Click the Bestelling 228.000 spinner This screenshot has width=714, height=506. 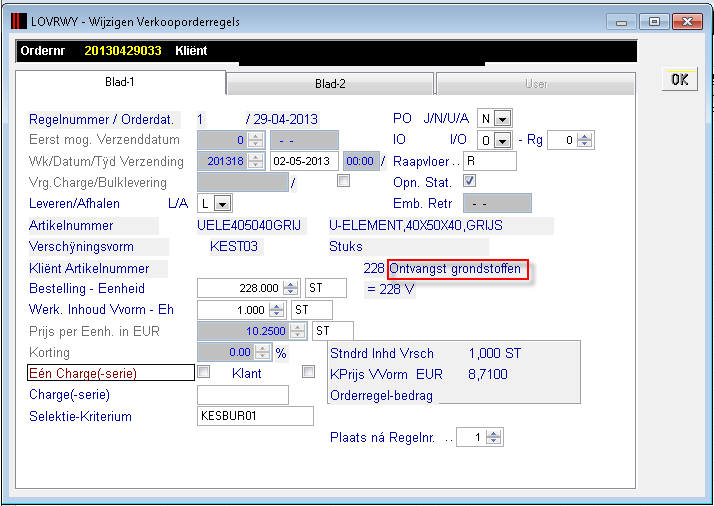point(291,288)
